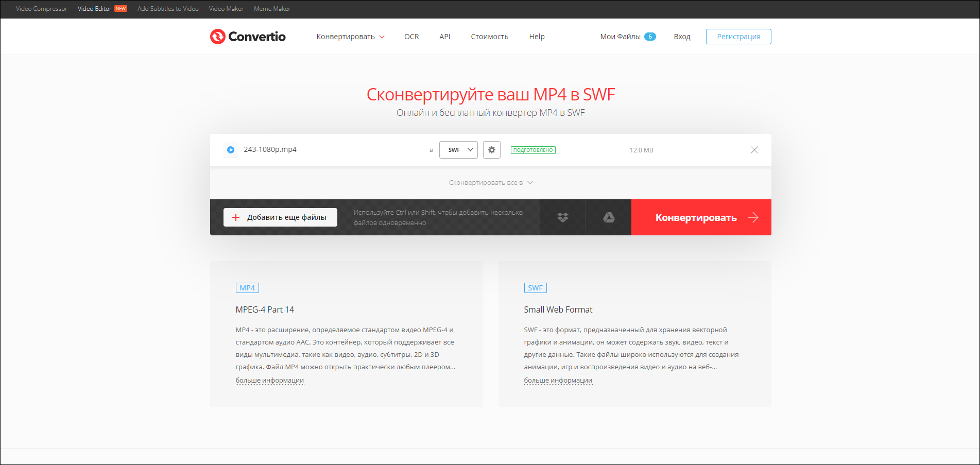Open the Help page
Viewport: 980px width, 465px height.
coord(537,37)
